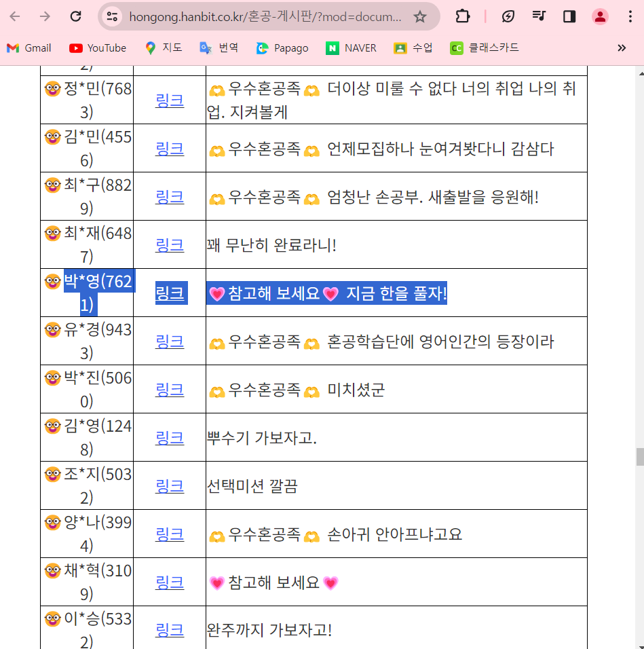Open the lightning bolt extension icon
644x649 pixels.
[x=508, y=16]
